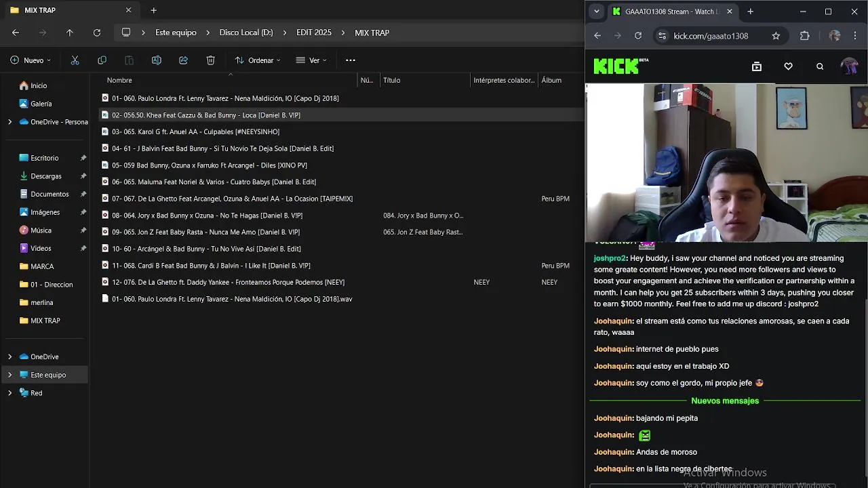Image resolution: width=868 pixels, height=488 pixels.
Task: Open a new Chrome tab
Action: [750, 12]
